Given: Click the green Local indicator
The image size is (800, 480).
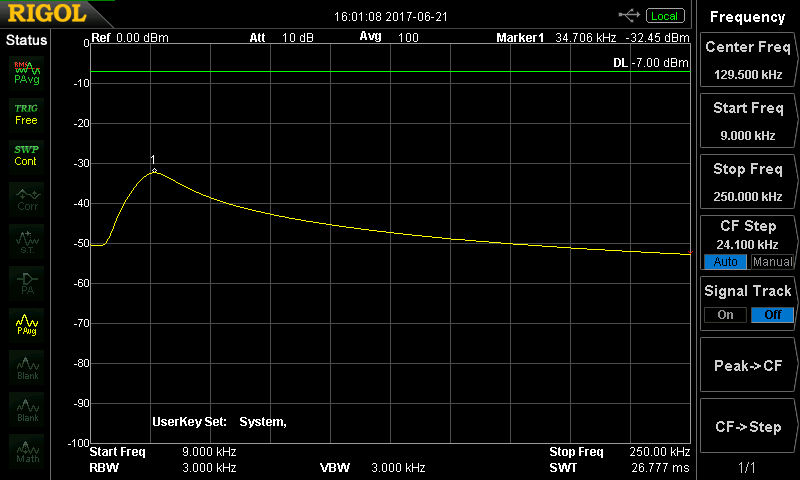Looking at the screenshot, I should point(665,16).
